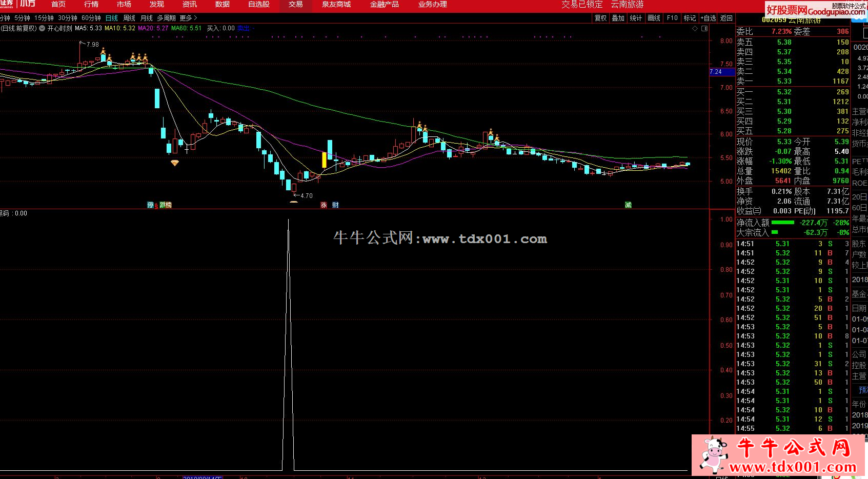
Task: Switch to the 市场 tab
Action: [124, 4]
